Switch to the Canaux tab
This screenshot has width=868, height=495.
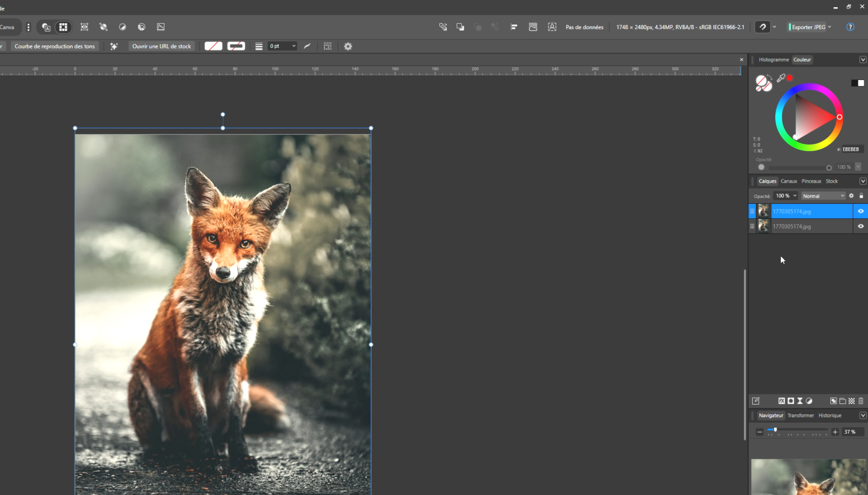[x=789, y=181]
